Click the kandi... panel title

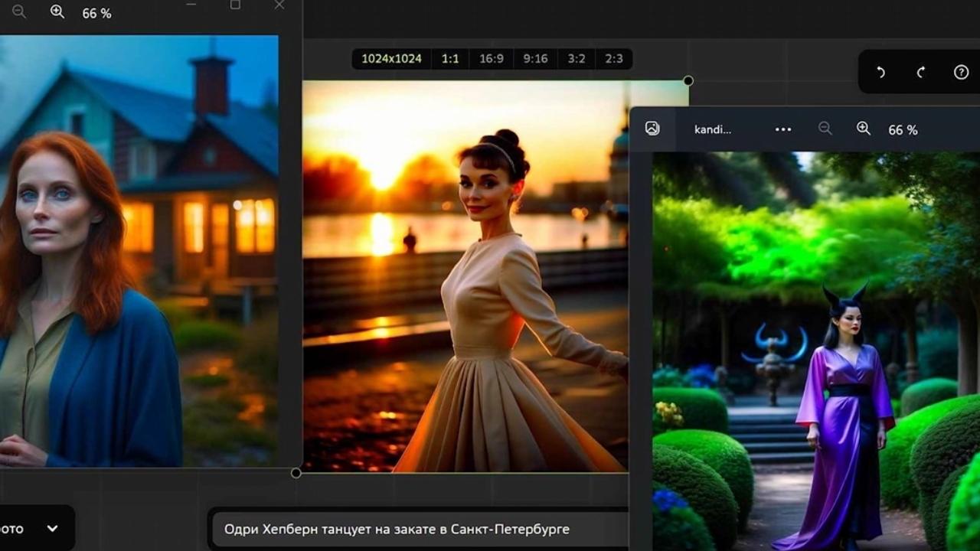[x=712, y=129]
